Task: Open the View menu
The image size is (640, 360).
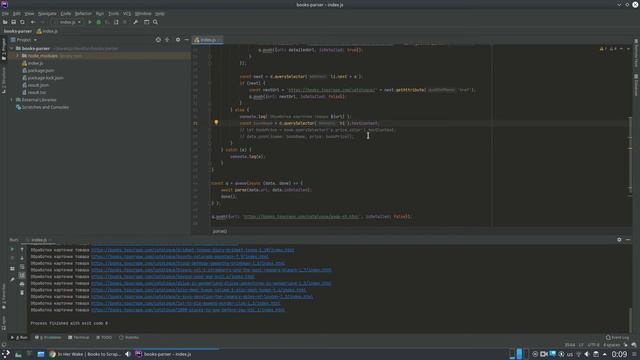Action: pos(29,13)
